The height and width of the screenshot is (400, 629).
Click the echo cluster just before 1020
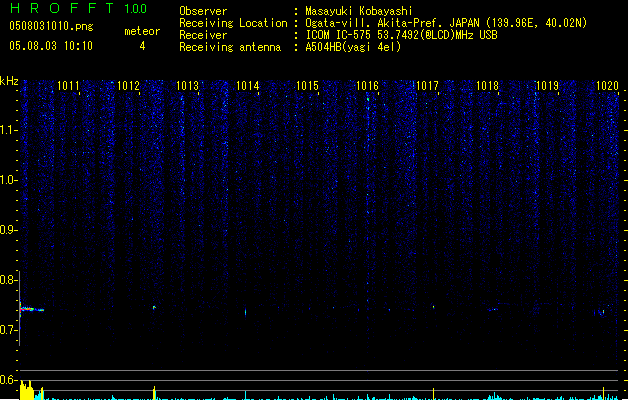601,312
